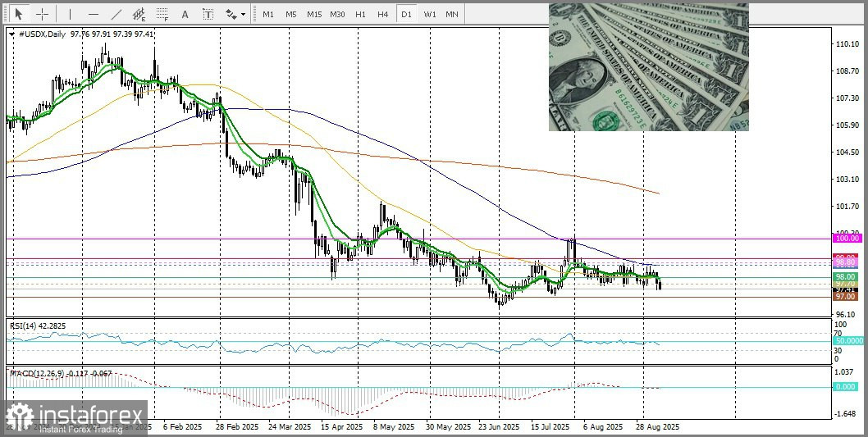The width and height of the screenshot is (868, 437).
Task: Switch chart to M5 timeframe
Action: pos(291,14)
